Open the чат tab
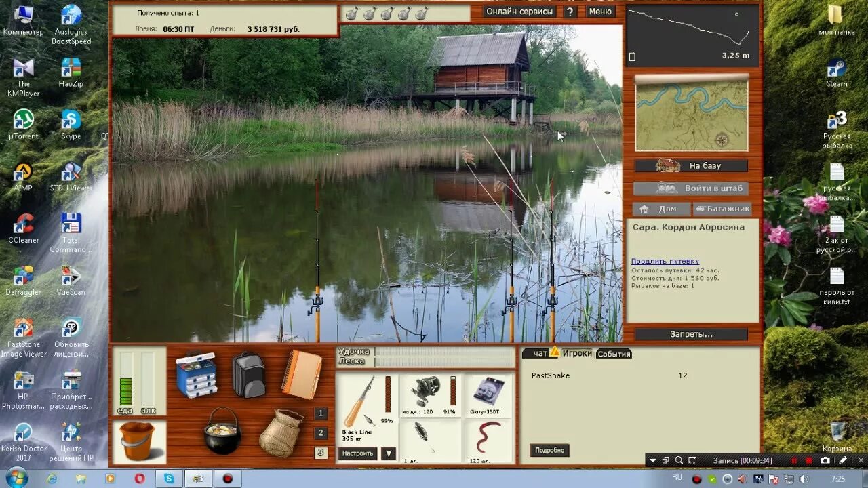 pyautogui.click(x=540, y=353)
